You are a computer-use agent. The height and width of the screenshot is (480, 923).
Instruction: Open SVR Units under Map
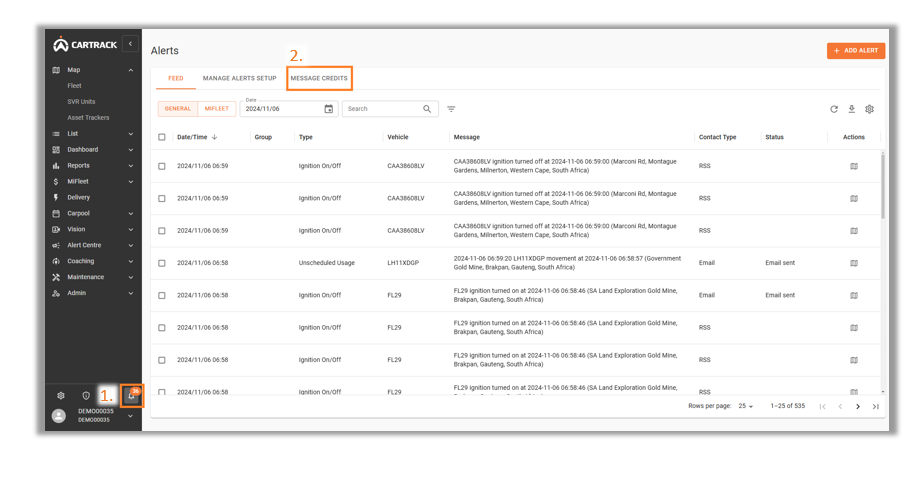(x=81, y=102)
